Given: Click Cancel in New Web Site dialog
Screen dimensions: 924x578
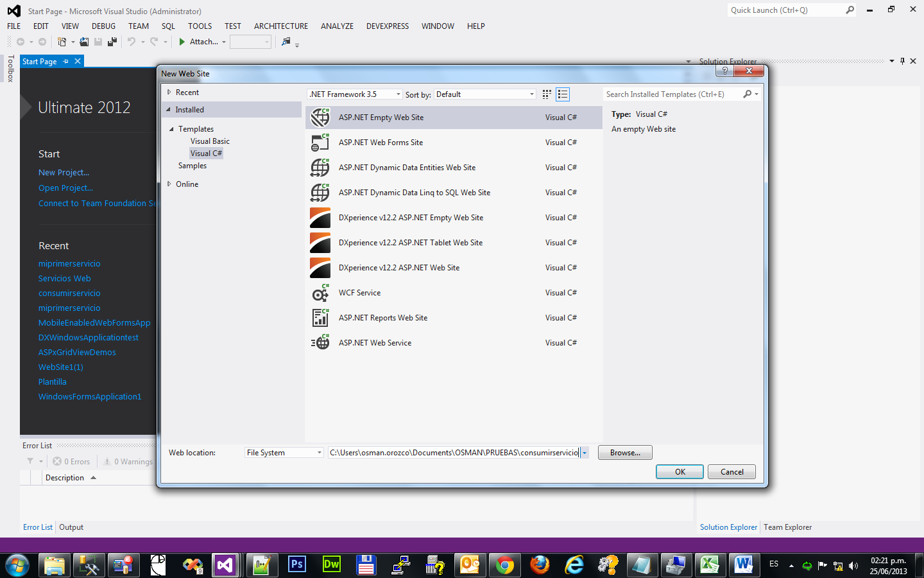Looking at the screenshot, I should tap(732, 472).
